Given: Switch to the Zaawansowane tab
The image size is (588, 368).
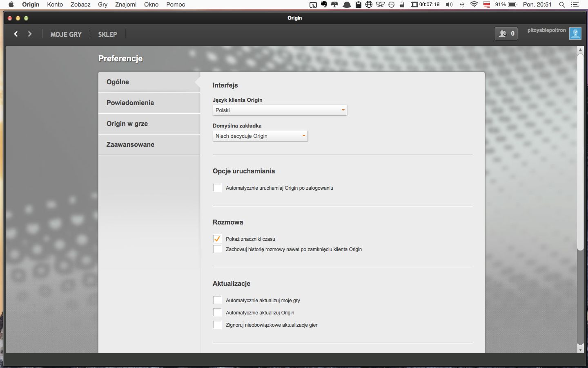Looking at the screenshot, I should pos(149,144).
